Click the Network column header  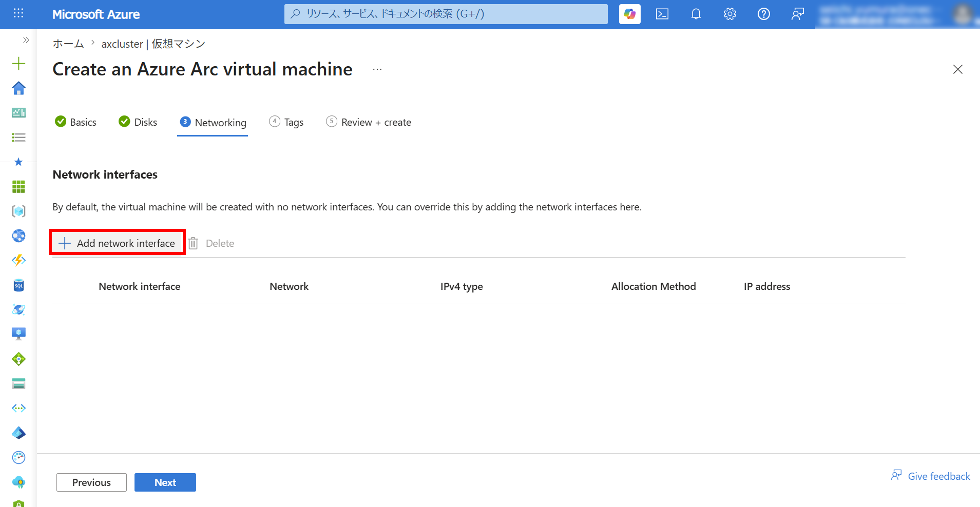[x=289, y=286]
